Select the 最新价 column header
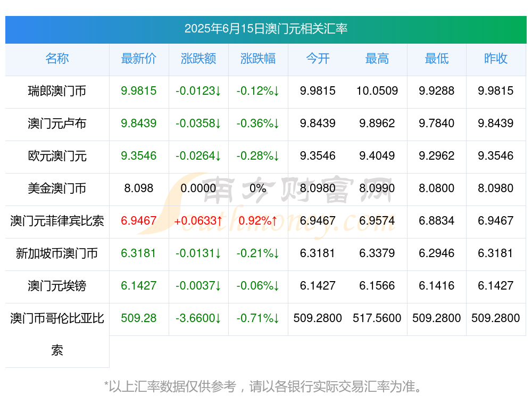532x403 pixels. coord(138,59)
